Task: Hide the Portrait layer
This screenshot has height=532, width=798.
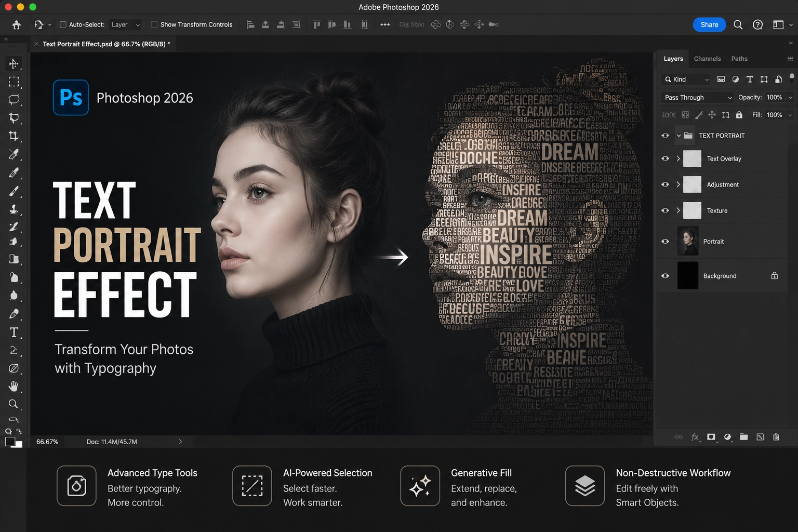Action: (x=665, y=241)
